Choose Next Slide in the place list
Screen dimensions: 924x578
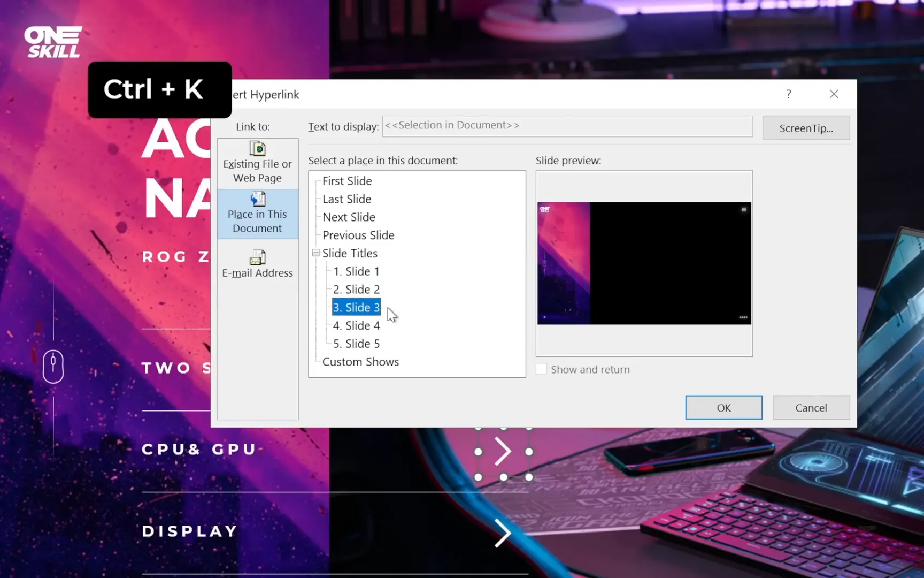pyautogui.click(x=349, y=217)
